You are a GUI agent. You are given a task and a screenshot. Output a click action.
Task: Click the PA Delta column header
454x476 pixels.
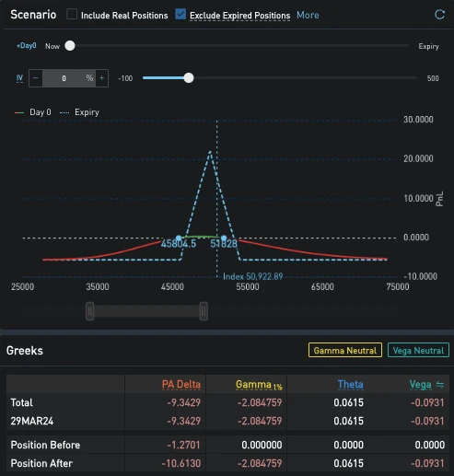point(181,385)
